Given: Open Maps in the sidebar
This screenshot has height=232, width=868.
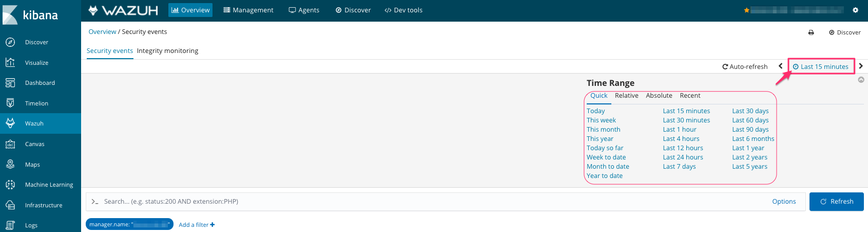Looking at the screenshot, I should 10,164.
